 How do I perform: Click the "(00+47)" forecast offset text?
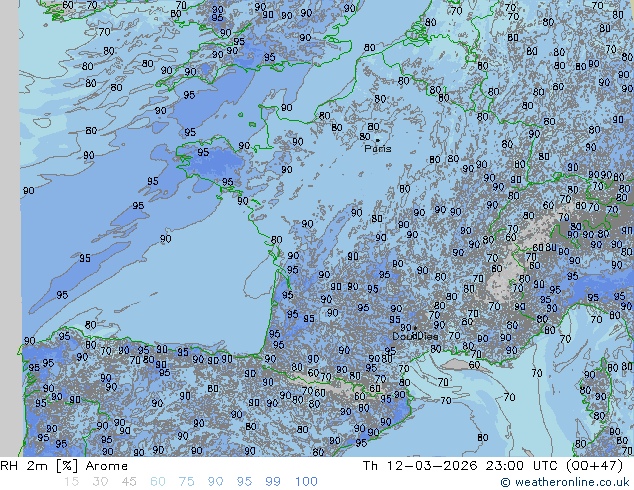click(x=594, y=466)
